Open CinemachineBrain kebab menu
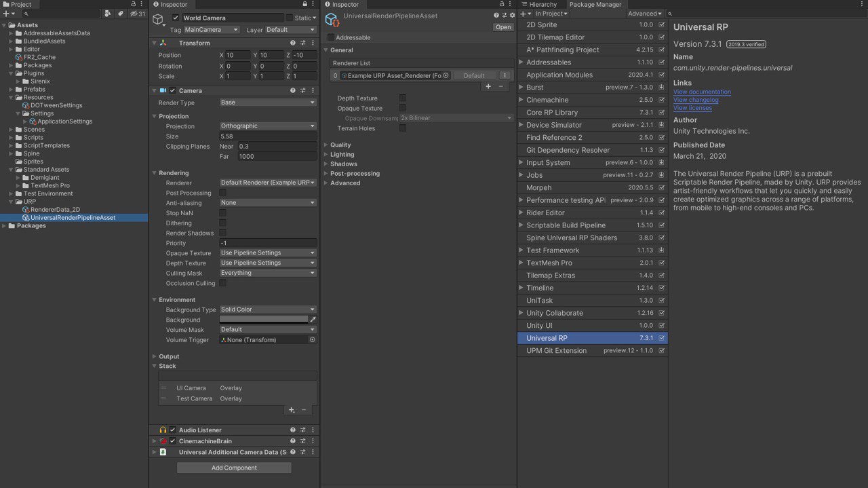 [x=313, y=440]
